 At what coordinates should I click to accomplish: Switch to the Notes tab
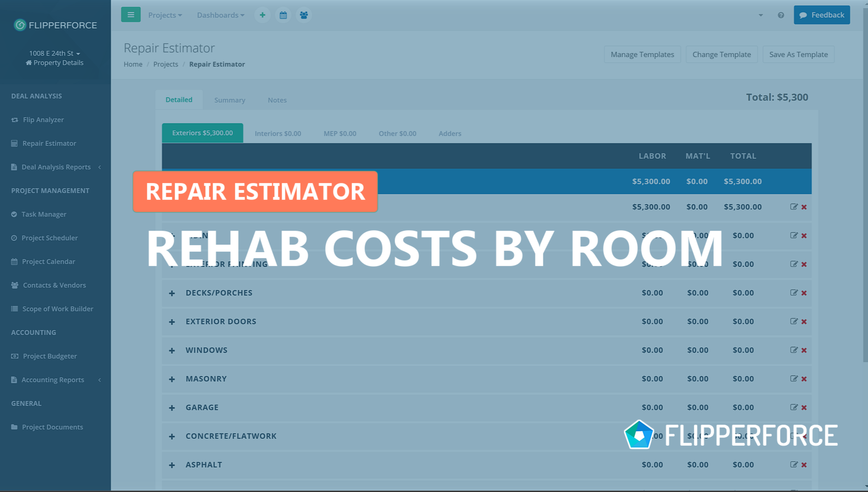[277, 100]
